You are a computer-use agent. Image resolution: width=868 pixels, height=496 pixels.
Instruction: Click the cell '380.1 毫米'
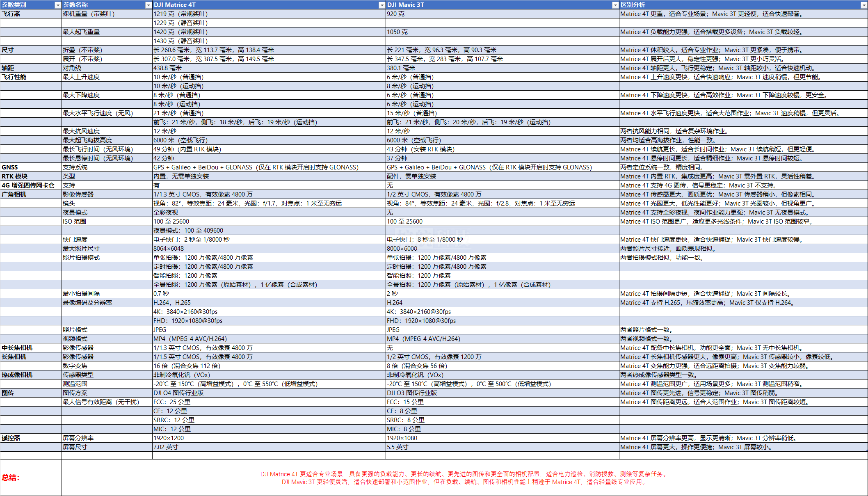tap(502, 68)
